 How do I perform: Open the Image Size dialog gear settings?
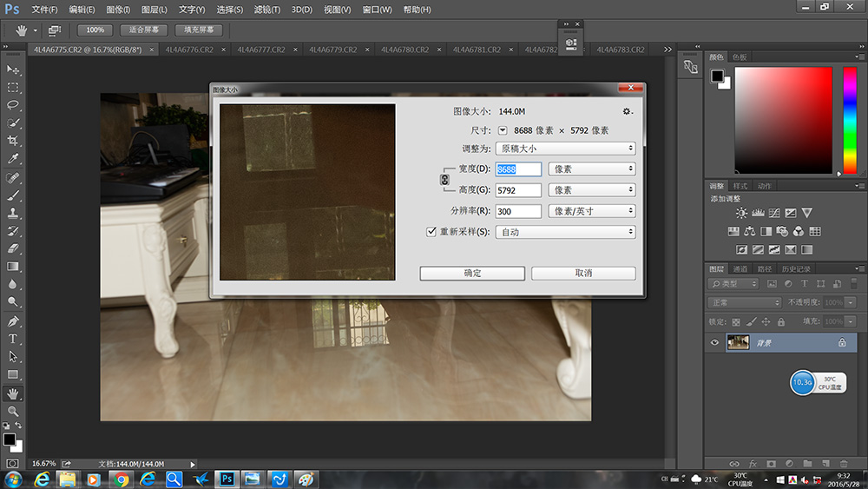[x=627, y=112]
